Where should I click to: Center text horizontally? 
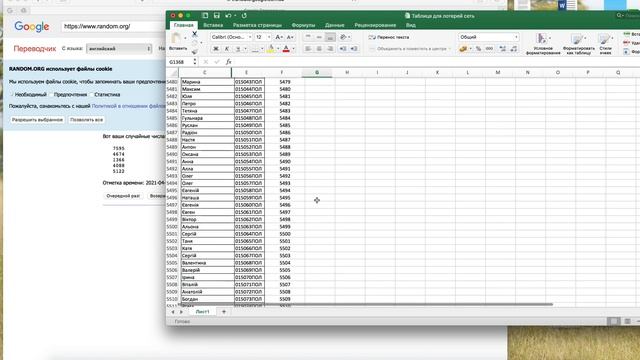(x=319, y=49)
